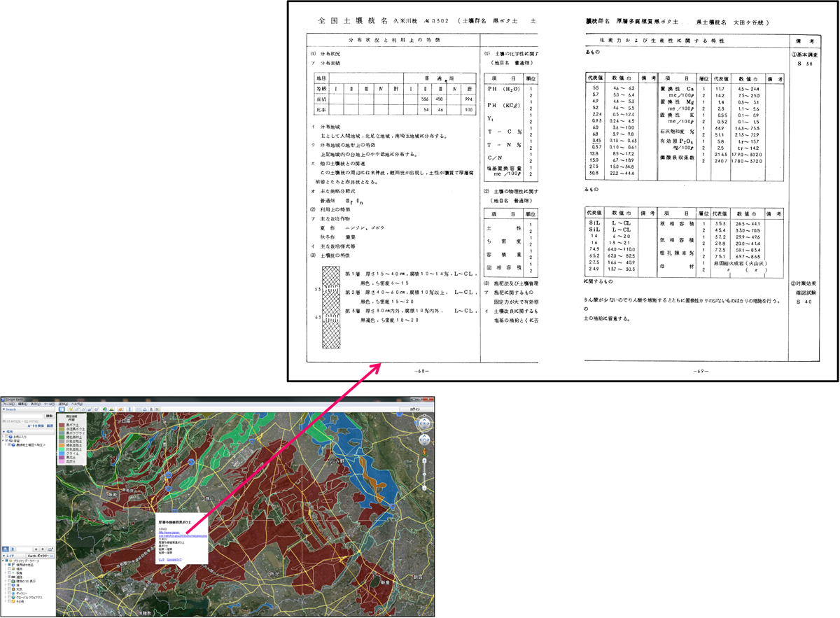Expand the お気に入り tree node
Screen dimensions: 840x618
click(3, 437)
